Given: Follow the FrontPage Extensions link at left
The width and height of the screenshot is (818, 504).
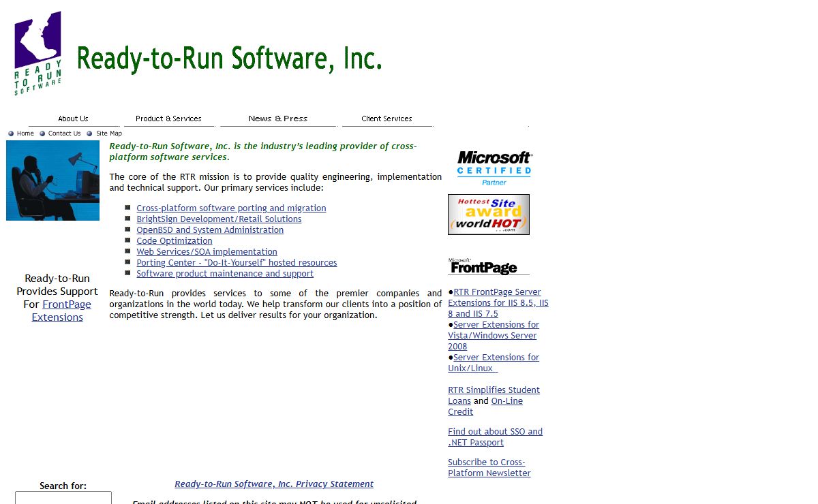Looking at the screenshot, I should point(61,311).
